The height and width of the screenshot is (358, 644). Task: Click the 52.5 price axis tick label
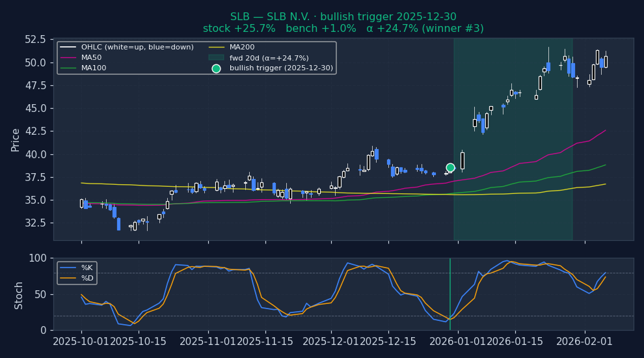click(35, 40)
